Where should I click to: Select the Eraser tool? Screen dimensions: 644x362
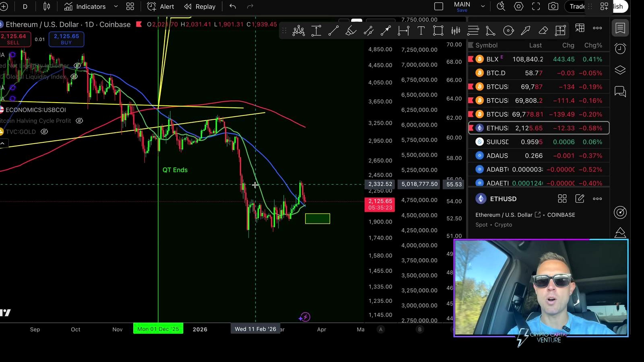point(543,31)
